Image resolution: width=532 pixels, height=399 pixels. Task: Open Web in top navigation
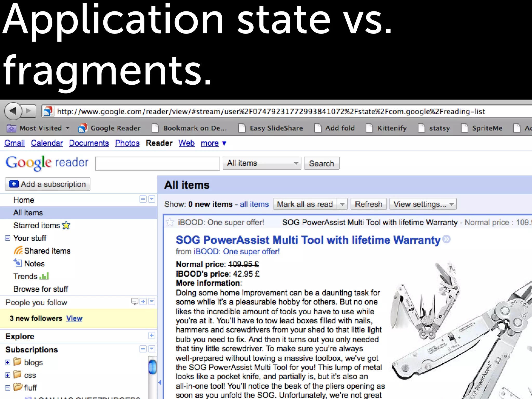pyautogui.click(x=187, y=143)
